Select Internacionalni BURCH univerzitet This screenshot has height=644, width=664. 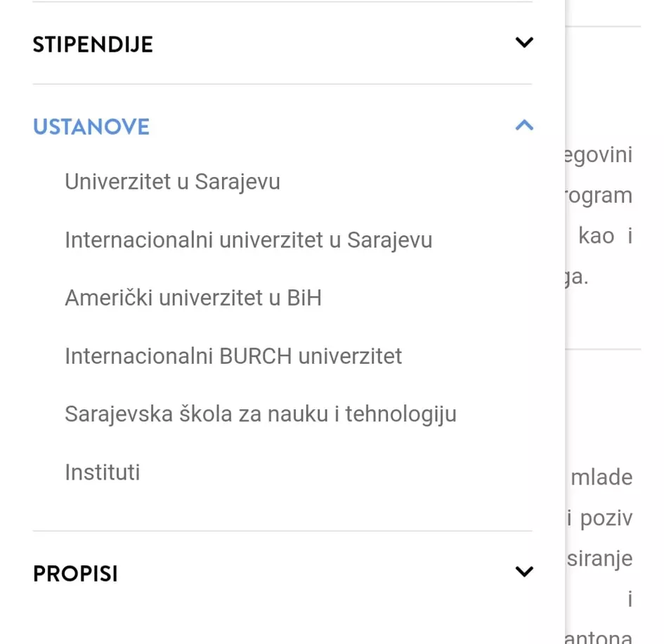pos(233,356)
